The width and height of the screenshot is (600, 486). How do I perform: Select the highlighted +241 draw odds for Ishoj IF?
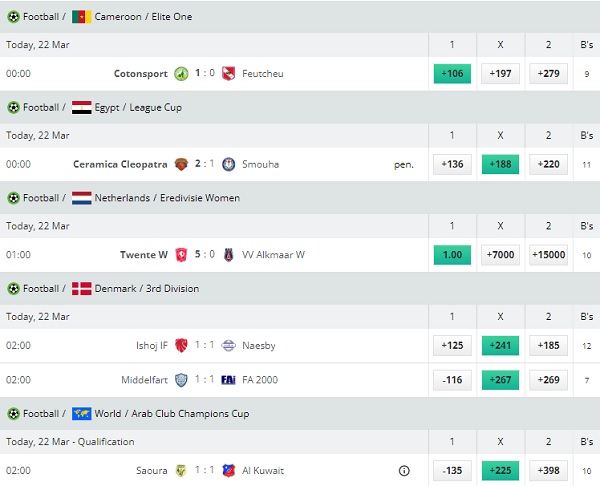pos(500,346)
